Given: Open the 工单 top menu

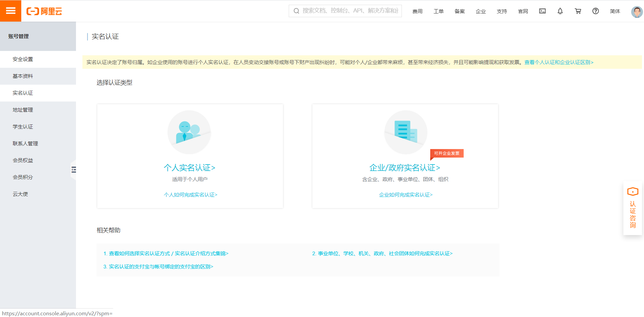Looking at the screenshot, I should [x=438, y=11].
